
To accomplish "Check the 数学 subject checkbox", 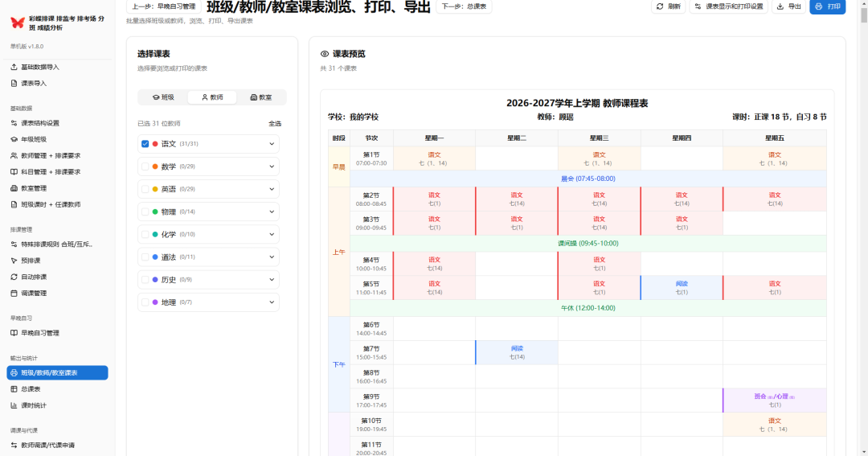I will 145,166.
